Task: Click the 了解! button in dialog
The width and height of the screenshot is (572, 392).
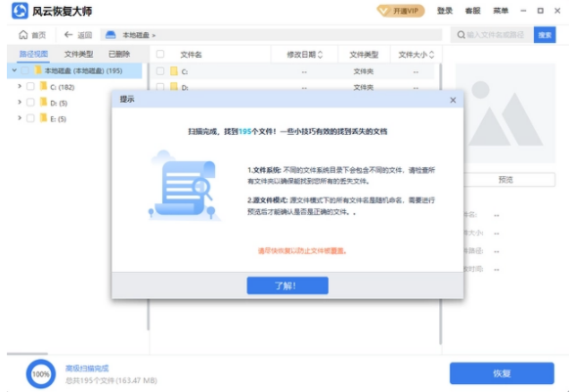Action: click(x=287, y=285)
